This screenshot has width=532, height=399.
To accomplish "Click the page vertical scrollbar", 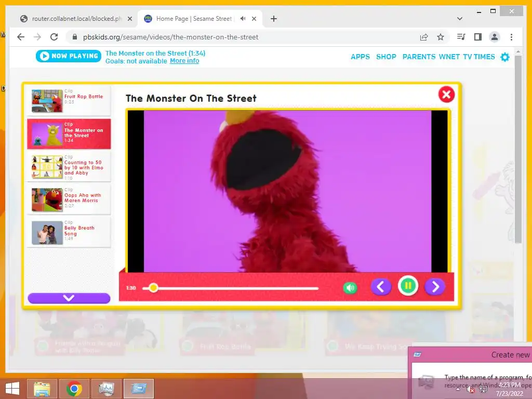I will pyautogui.click(x=518, y=149).
